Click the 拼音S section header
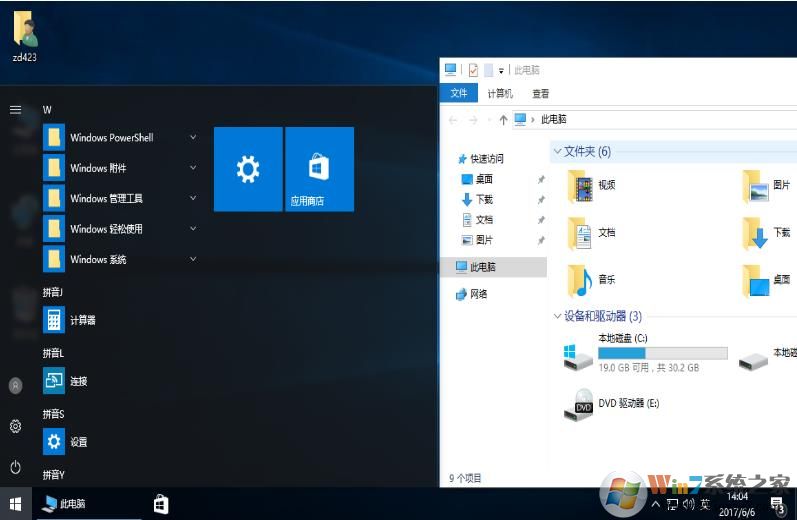 tap(53, 414)
